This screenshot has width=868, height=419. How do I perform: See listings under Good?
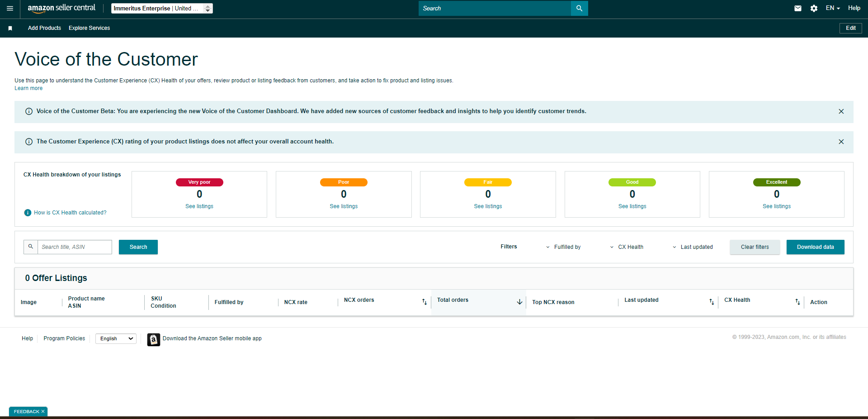tap(632, 206)
